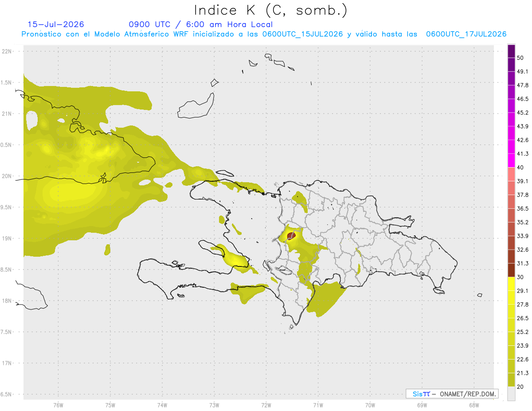Click the gray swatch below the 20 label
This screenshot has height=411, width=532.
[x=511, y=393]
